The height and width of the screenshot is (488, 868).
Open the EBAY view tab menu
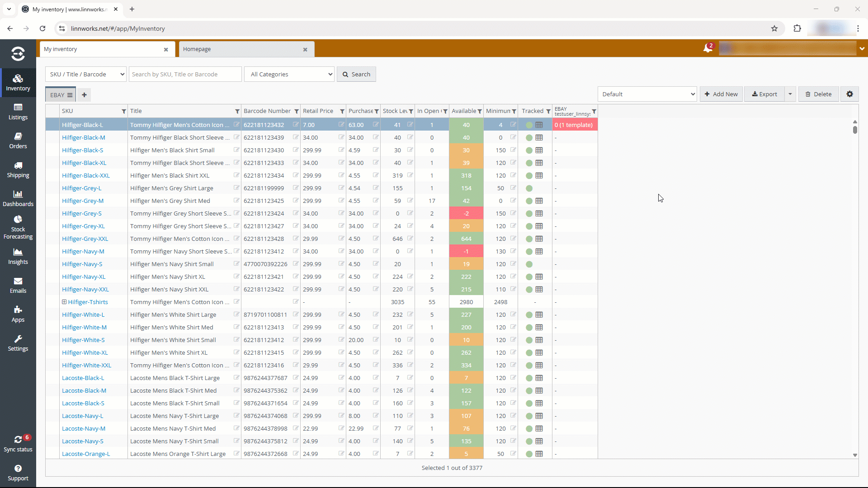pos(70,95)
